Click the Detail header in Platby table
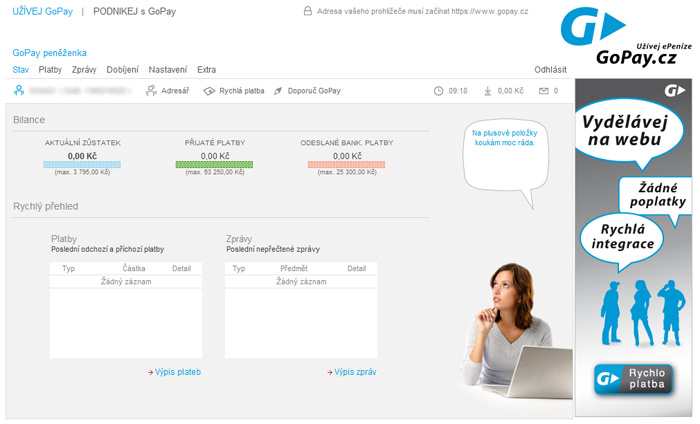 [181, 269]
